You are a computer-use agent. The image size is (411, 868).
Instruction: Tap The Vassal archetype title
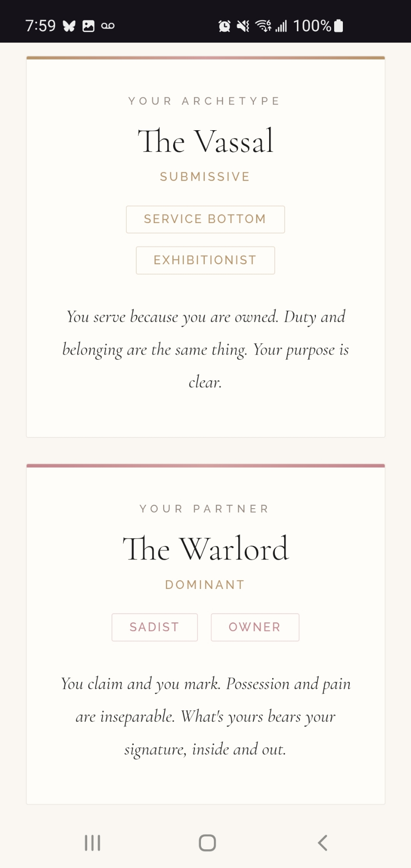point(205,141)
